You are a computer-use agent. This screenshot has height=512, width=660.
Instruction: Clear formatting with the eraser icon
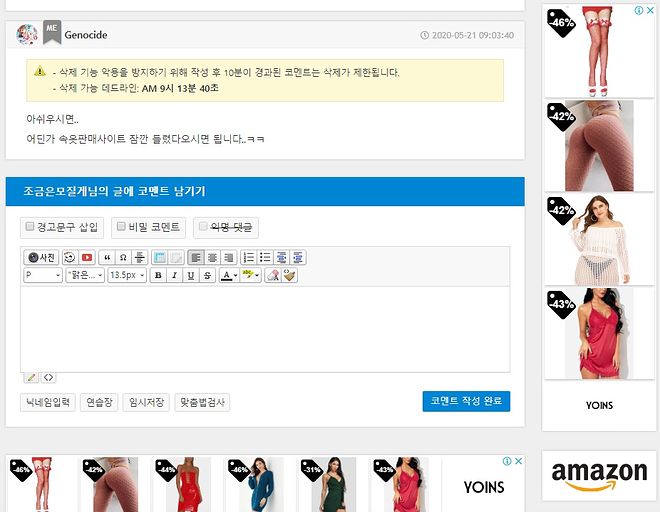tap(273, 275)
